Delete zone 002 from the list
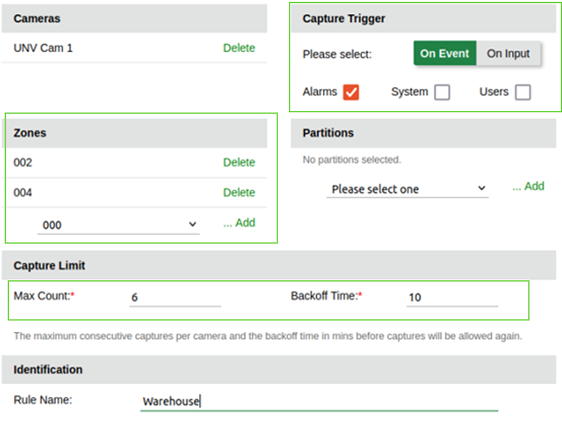The height and width of the screenshot is (434, 562). point(239,162)
